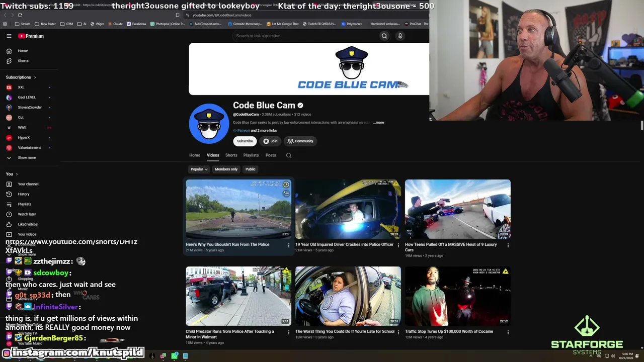
Task: Open the Claude bookmark in bookmarks bar
Action: (x=115, y=24)
